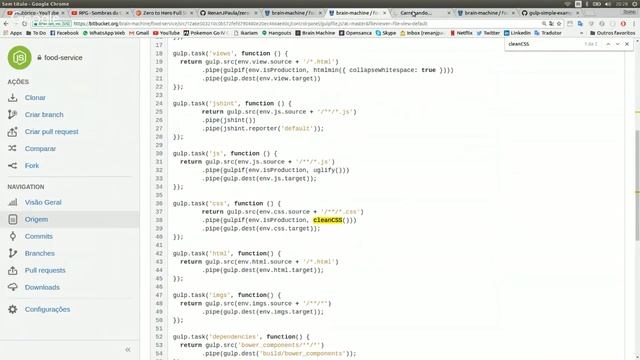Click the food-service repository name

coord(63,58)
